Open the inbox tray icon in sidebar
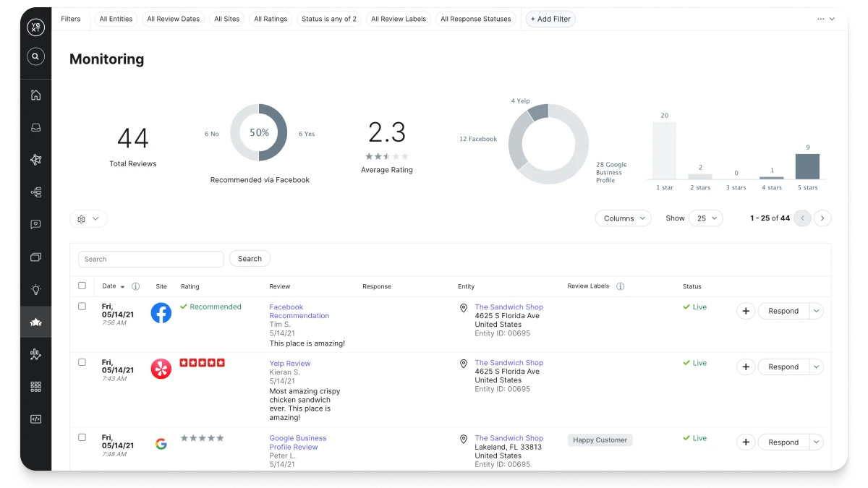868x488 pixels. (x=35, y=128)
